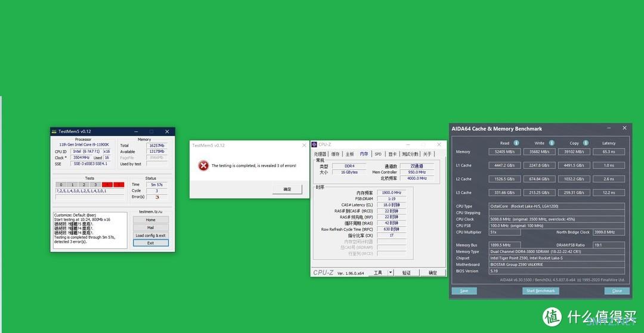
Task: Minimize the TestMem5 main window
Action: 137,131
